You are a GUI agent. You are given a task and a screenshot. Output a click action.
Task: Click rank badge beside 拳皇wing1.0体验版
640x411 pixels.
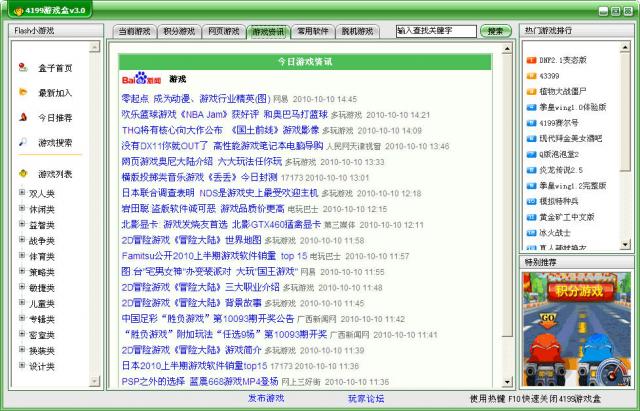point(531,107)
